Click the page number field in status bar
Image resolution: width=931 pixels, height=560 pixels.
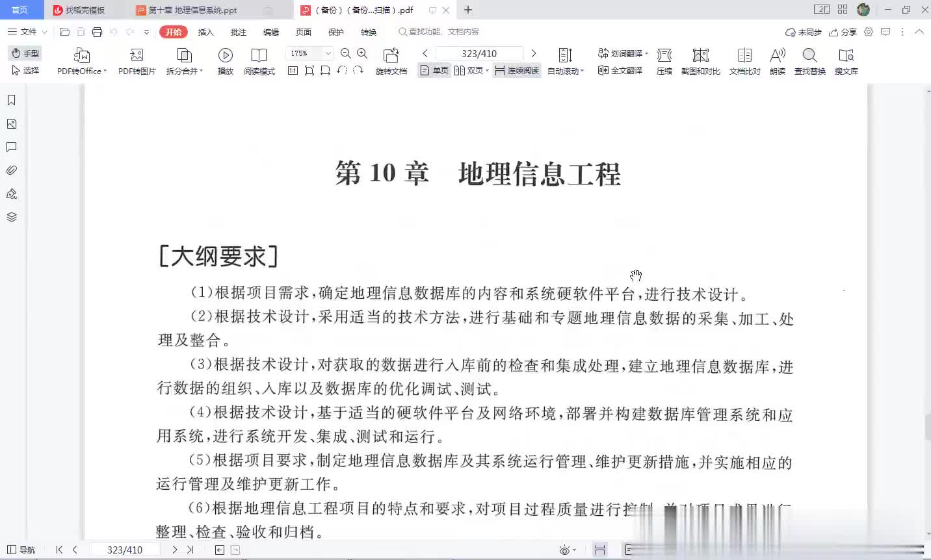pos(125,550)
